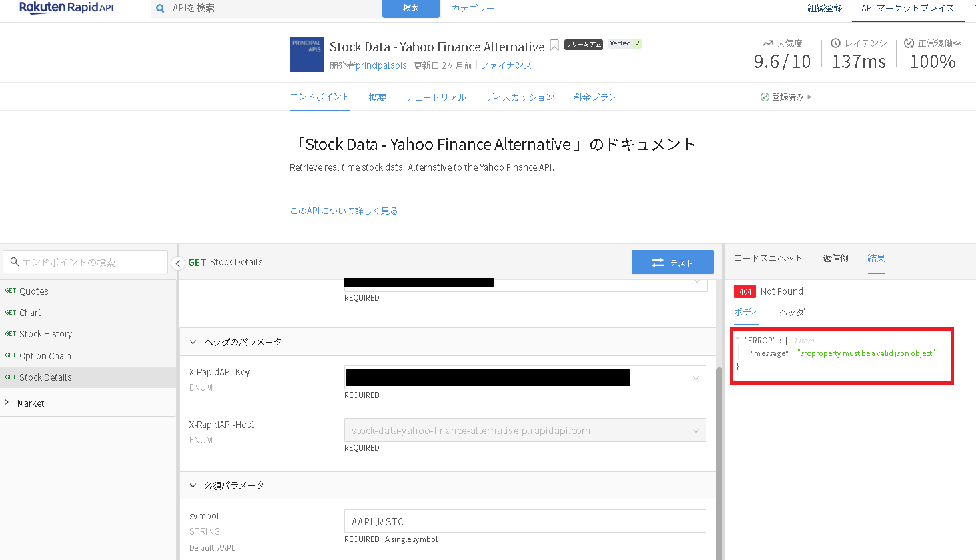
Task: Collapse the 必須パラメータ section
Action: (193, 485)
